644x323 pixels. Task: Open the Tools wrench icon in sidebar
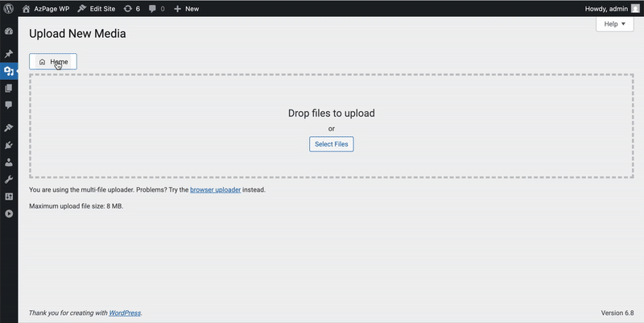(x=9, y=180)
